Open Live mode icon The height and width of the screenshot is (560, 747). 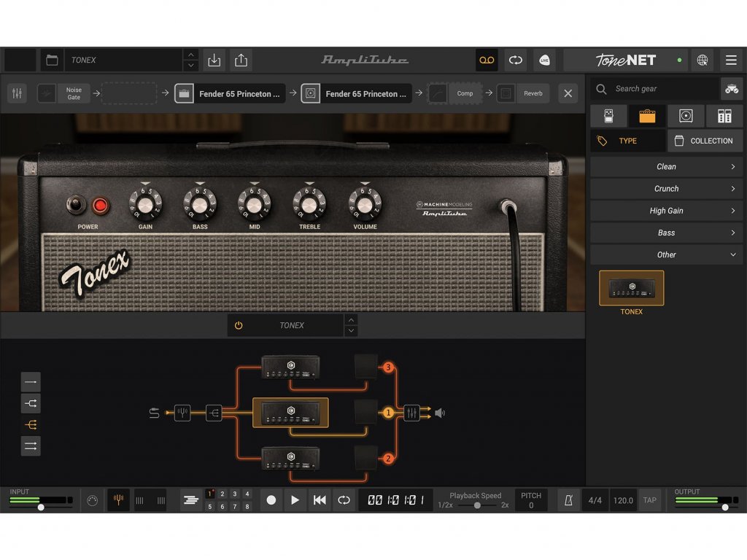pyautogui.click(x=544, y=60)
